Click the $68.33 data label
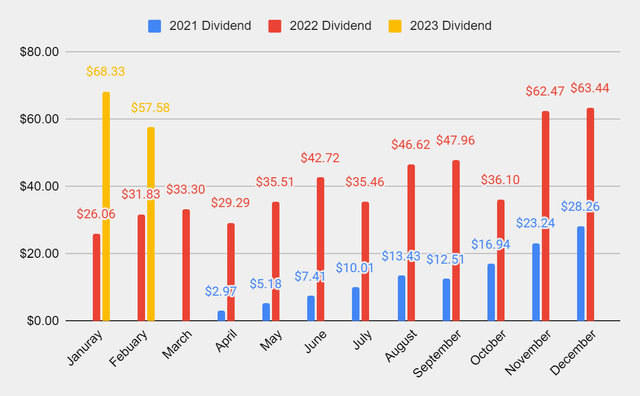This screenshot has height=396, width=640. [x=105, y=71]
